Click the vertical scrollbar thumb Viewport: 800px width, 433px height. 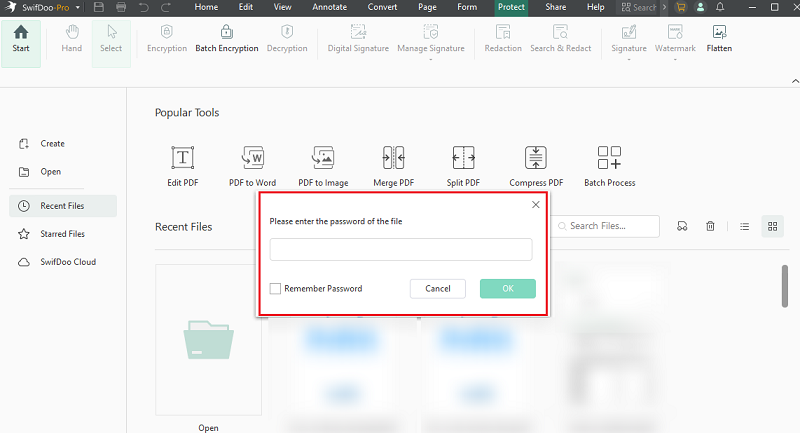click(785, 286)
